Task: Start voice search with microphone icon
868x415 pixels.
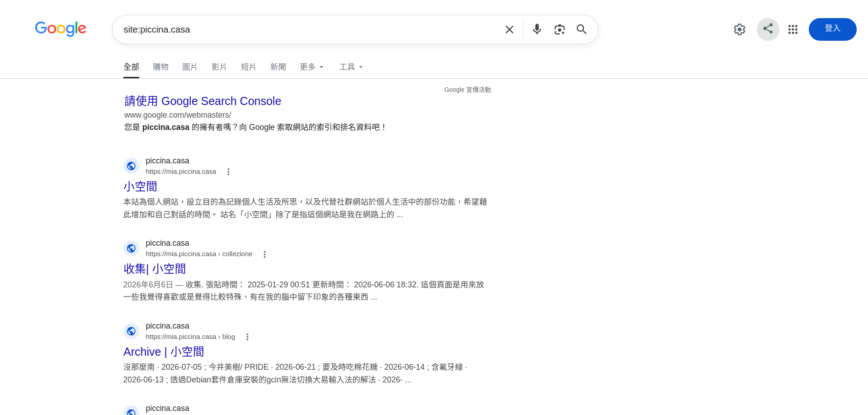Action: 537,29
